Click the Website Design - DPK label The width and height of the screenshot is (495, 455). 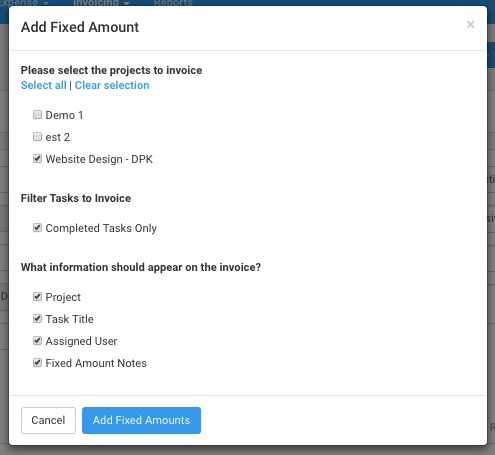(99, 159)
